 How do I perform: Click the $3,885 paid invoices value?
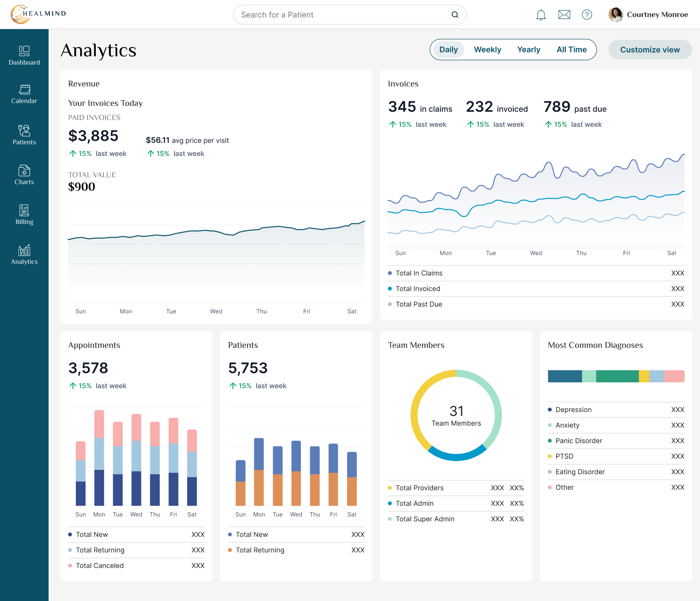coord(93,136)
